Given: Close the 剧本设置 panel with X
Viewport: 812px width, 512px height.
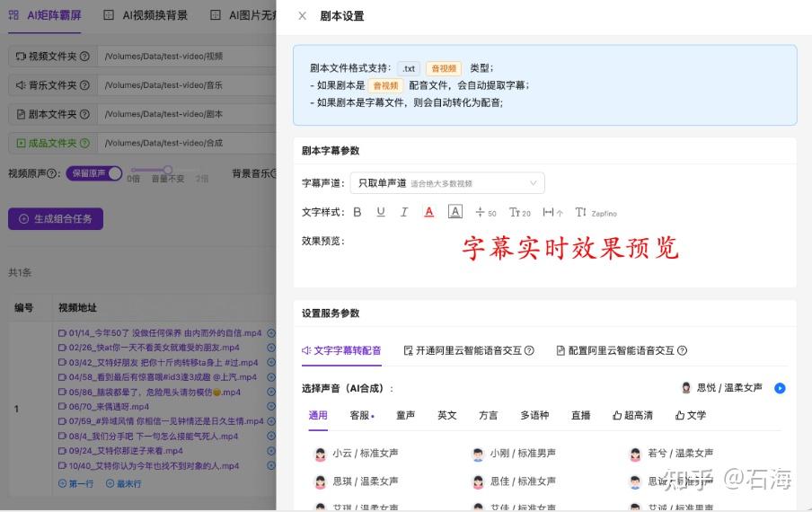Looking at the screenshot, I should pos(303,16).
